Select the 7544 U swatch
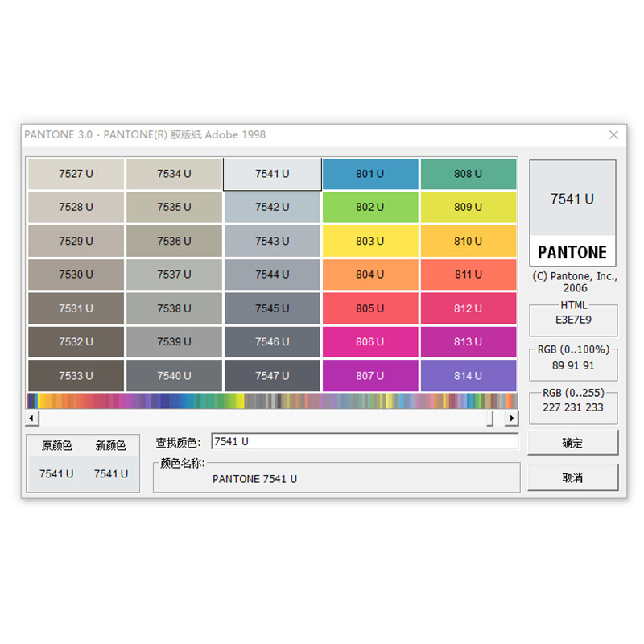This screenshot has width=644, height=644. (x=272, y=275)
